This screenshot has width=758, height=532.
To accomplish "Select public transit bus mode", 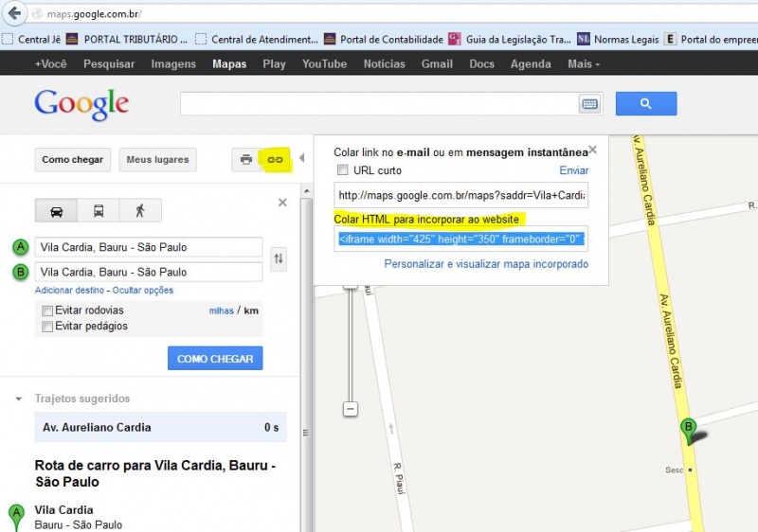I will [99, 211].
